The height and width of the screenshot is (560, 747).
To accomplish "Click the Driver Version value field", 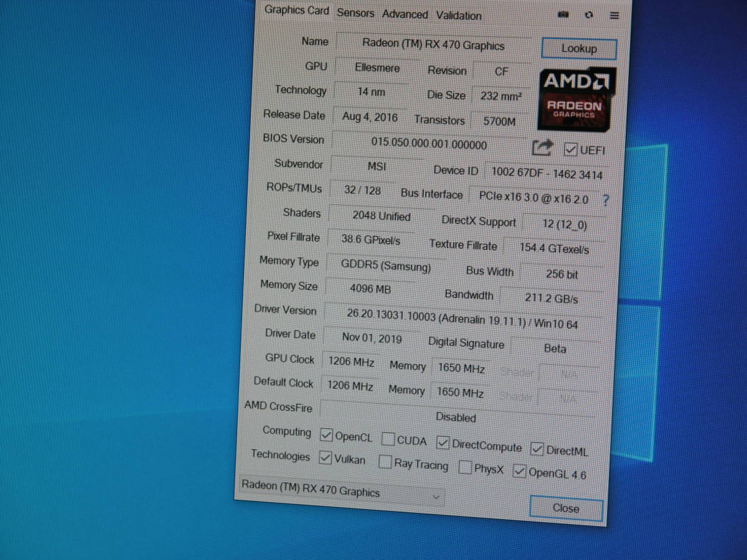I will pos(462,319).
